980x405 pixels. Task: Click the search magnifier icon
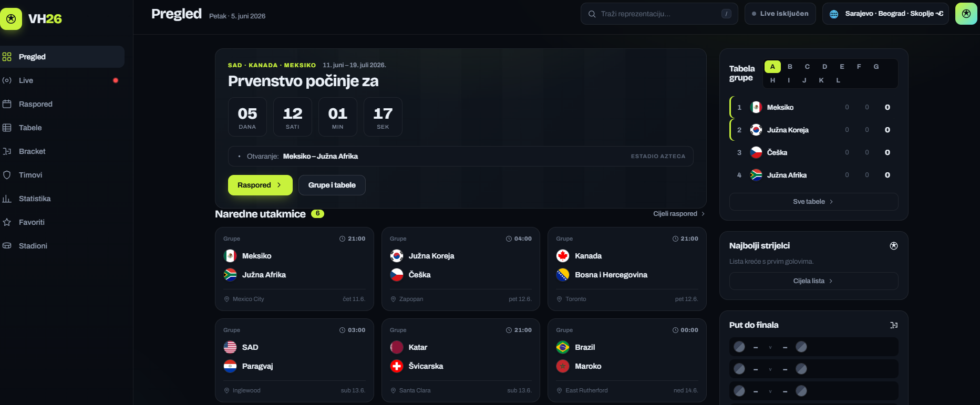coord(592,14)
